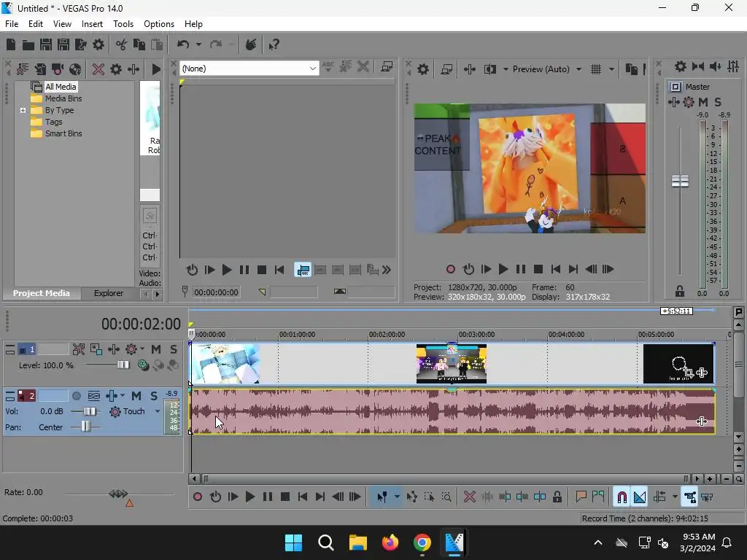Click the track 2 Pan slider handle

coord(85,427)
